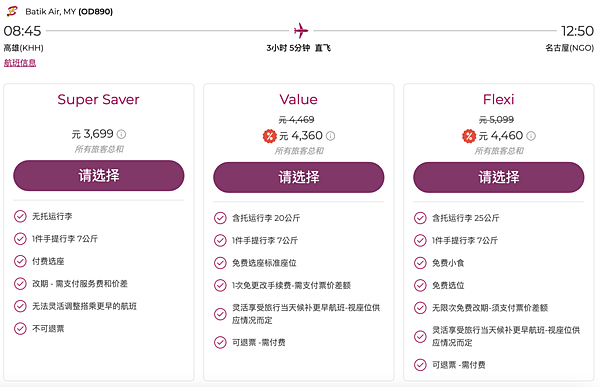
Task: Click checkmark icon beside 无托运行李
Action: [x=20, y=216]
